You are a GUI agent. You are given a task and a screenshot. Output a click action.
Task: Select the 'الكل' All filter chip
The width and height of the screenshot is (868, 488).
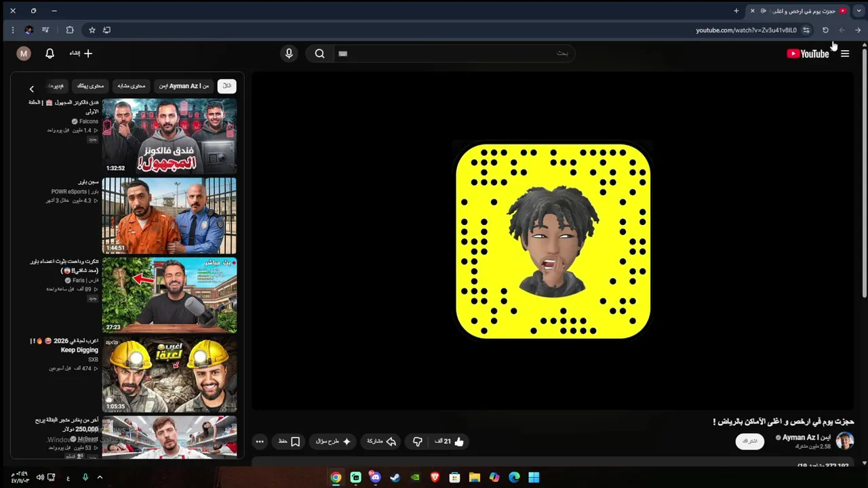(x=226, y=86)
